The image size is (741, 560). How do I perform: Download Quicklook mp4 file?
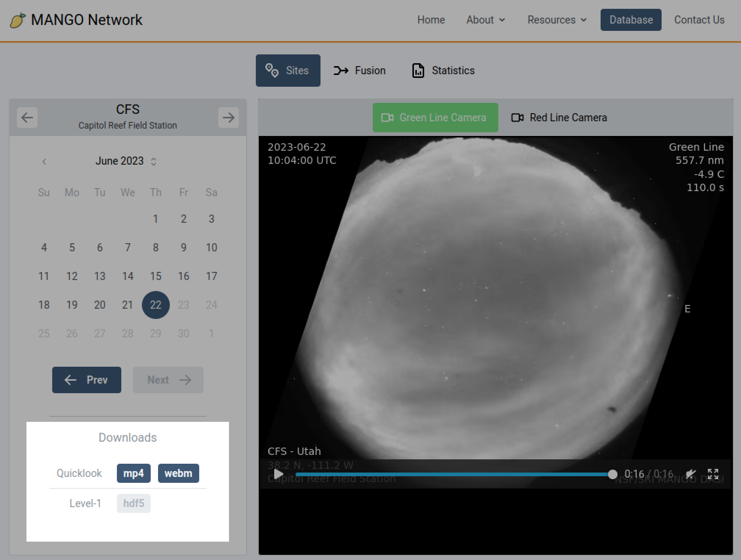[133, 473]
